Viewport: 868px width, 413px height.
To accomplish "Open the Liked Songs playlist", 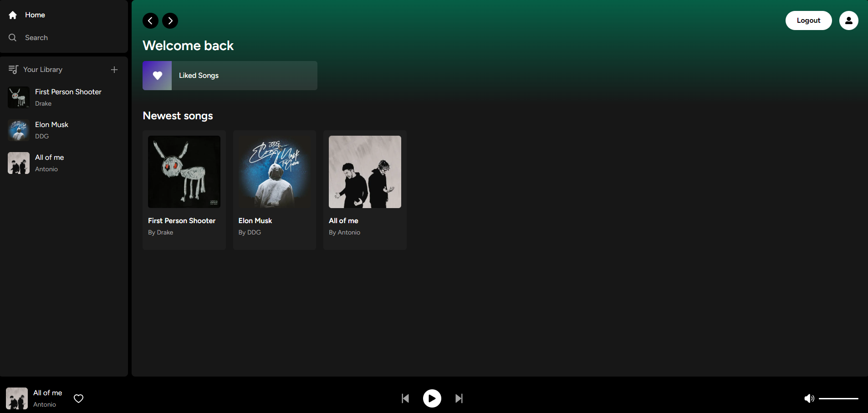I will [x=230, y=76].
